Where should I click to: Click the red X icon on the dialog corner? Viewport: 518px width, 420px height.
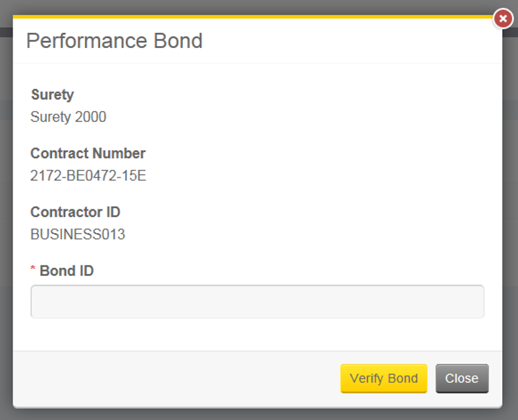tap(503, 18)
